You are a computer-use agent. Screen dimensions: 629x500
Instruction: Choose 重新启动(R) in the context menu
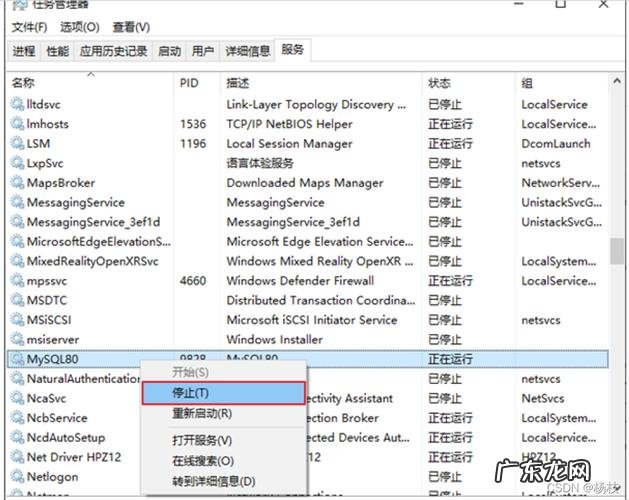(202, 413)
